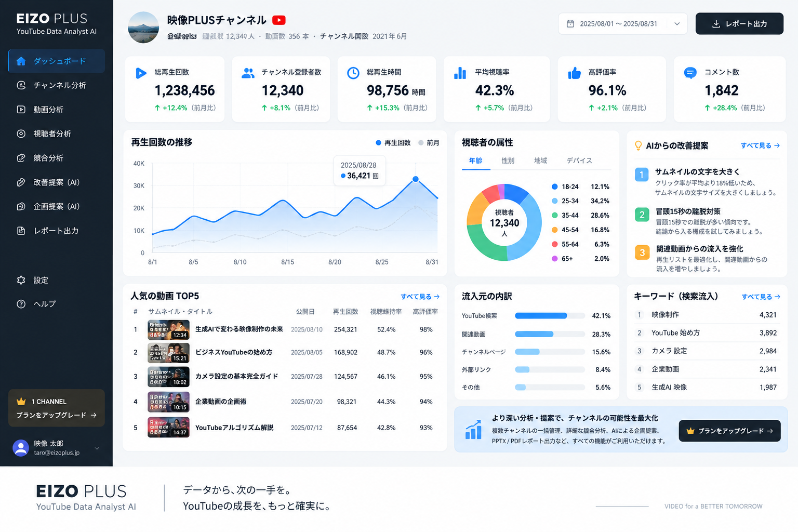This screenshot has width=798, height=532.
Task: Open suggestion サムネイルの文字を大きく
Action: click(707, 182)
